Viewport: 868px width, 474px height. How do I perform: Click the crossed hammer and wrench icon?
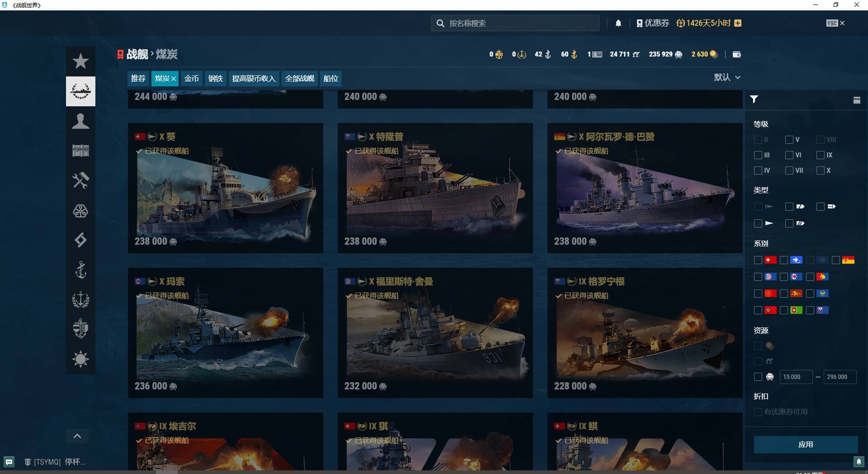pos(80,180)
